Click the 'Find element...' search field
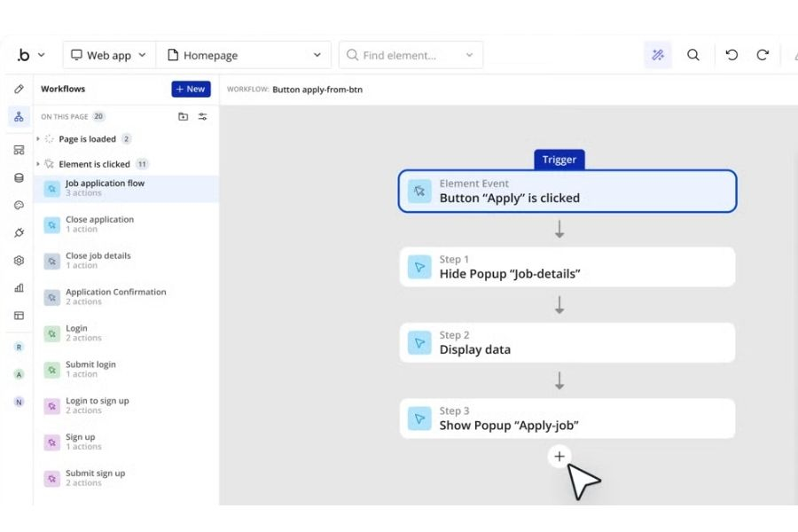Image resolution: width=798 pixels, height=532 pixels. (410, 55)
